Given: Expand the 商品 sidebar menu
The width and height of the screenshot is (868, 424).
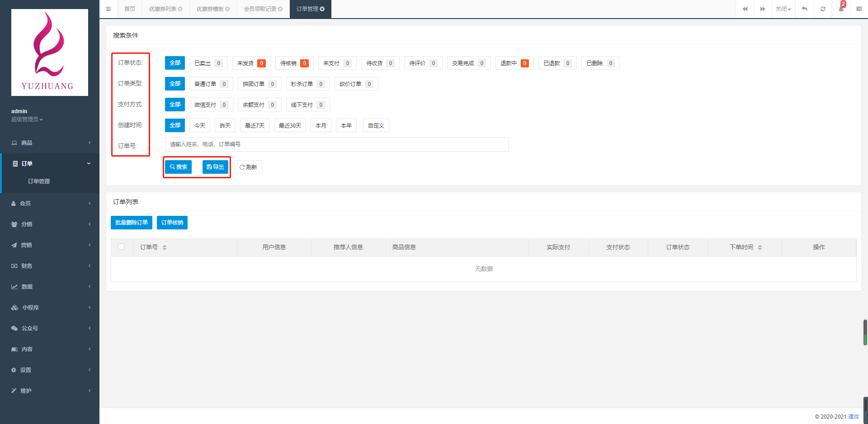Looking at the screenshot, I should [50, 143].
